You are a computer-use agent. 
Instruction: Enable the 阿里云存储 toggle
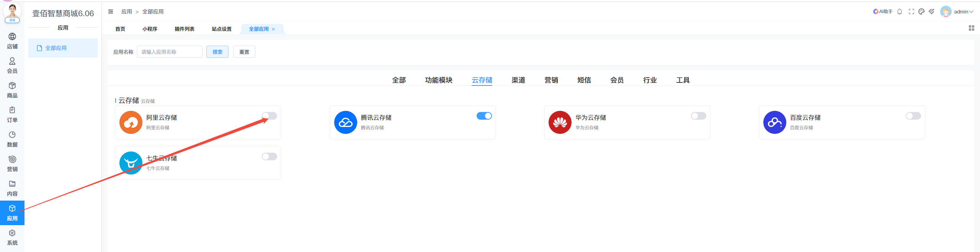click(269, 116)
